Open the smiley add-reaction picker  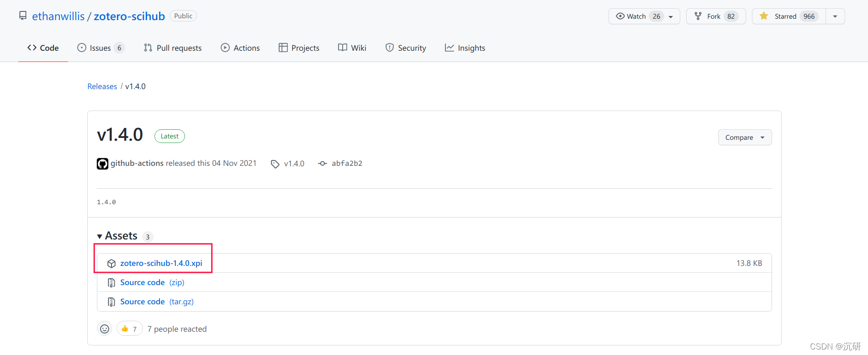pyautogui.click(x=105, y=329)
